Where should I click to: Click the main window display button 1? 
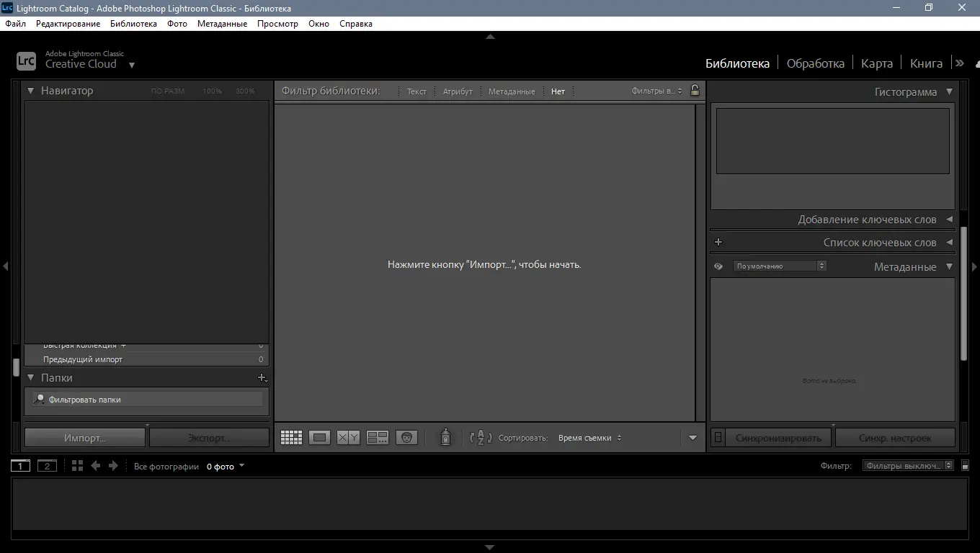pos(20,466)
